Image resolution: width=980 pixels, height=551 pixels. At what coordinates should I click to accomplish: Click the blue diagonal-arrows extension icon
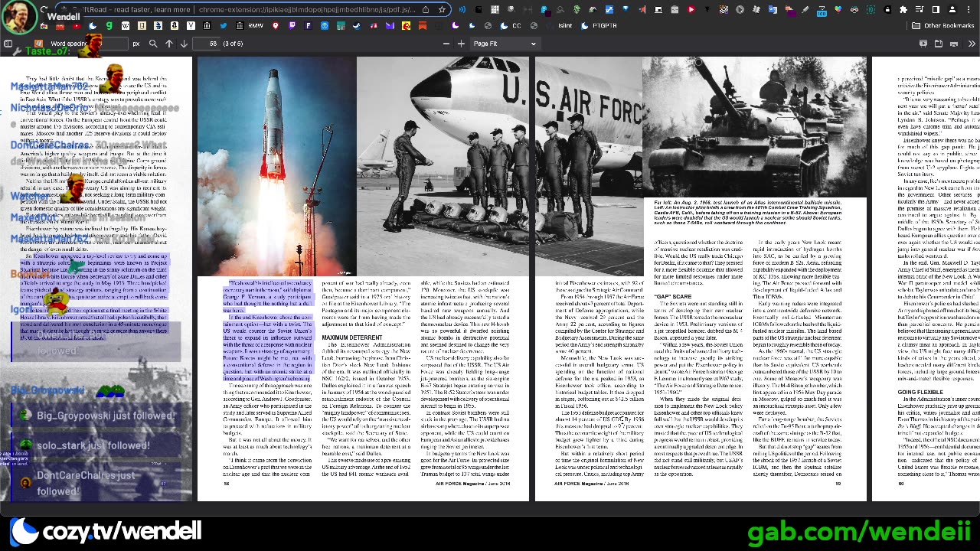coord(609,10)
